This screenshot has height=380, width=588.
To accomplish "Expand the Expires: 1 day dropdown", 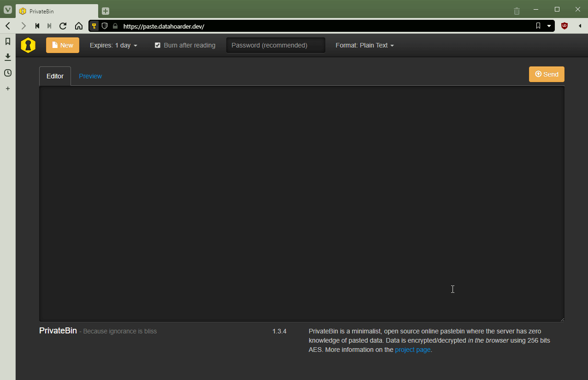I will click(x=113, y=45).
